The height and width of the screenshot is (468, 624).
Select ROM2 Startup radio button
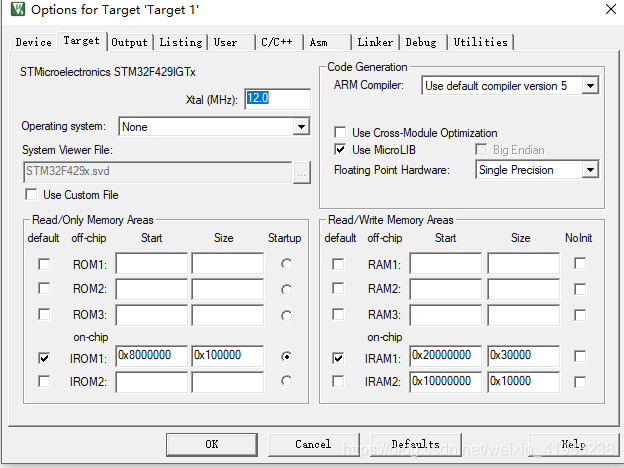tap(286, 289)
